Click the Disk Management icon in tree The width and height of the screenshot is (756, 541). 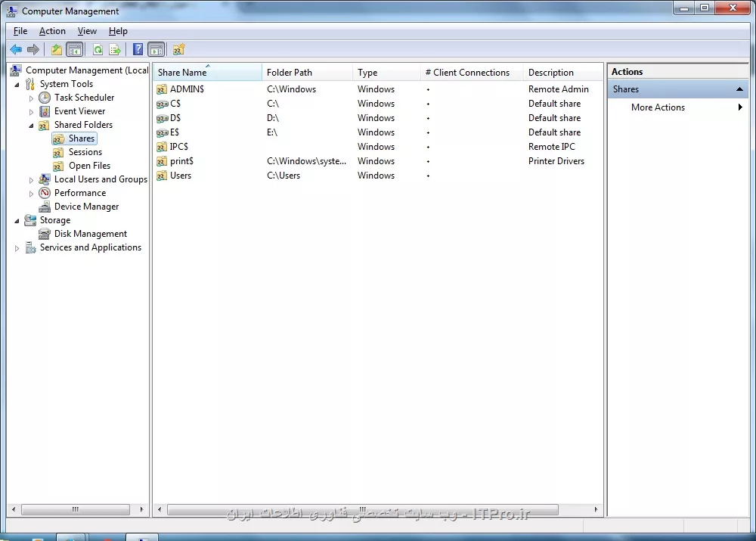[45, 234]
